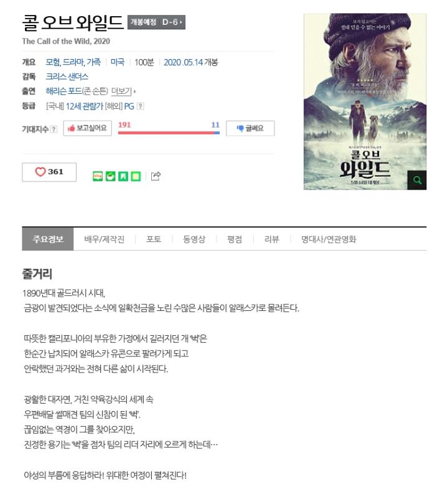This screenshot has width=448, height=495.
Task: Click the green bookmark share icon
Action: pos(123,176)
